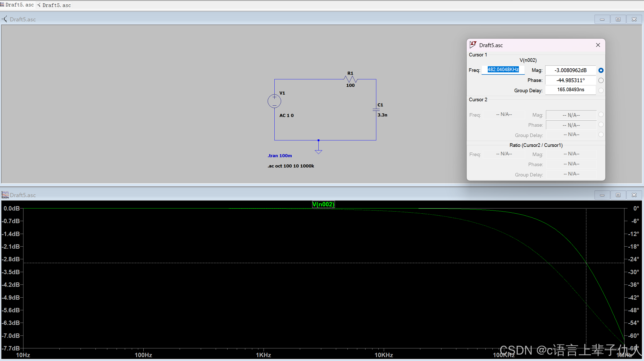Screen dimensions: 644x361
Task: Select the voltage source V1 symbol
Action: [274, 101]
